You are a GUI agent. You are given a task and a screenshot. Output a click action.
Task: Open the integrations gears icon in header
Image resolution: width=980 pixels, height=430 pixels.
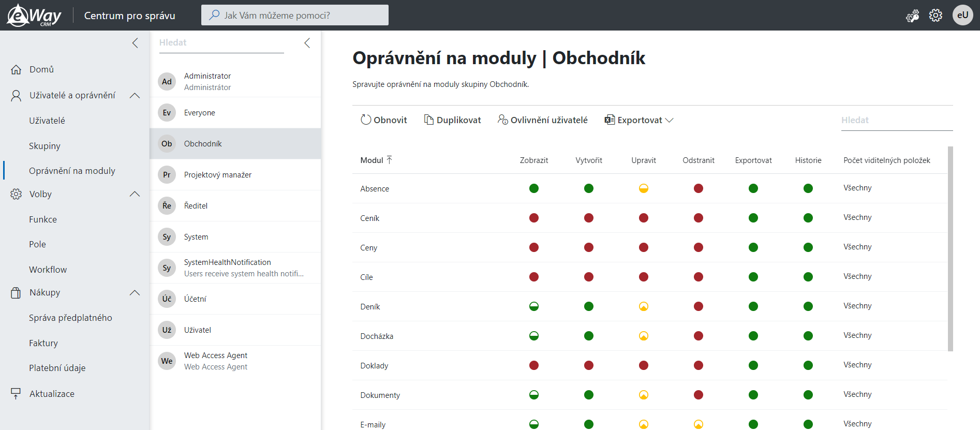pyautogui.click(x=913, y=16)
